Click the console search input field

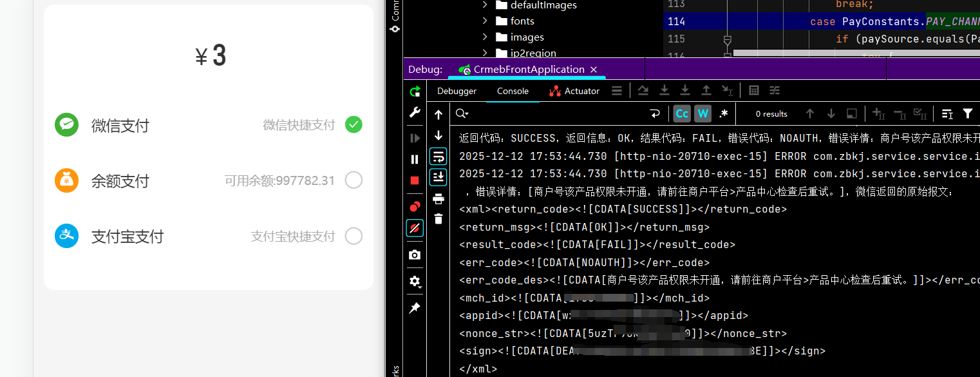[x=554, y=114]
